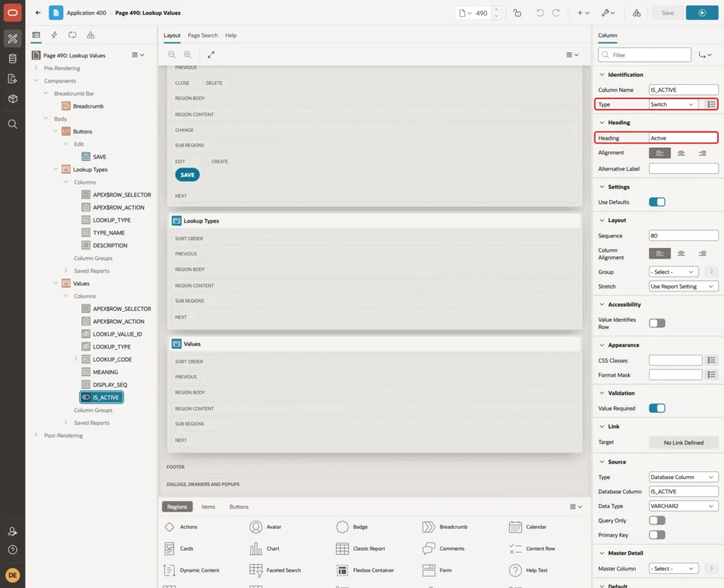Click the Sequence input field
The image size is (724, 588).
tap(684, 236)
